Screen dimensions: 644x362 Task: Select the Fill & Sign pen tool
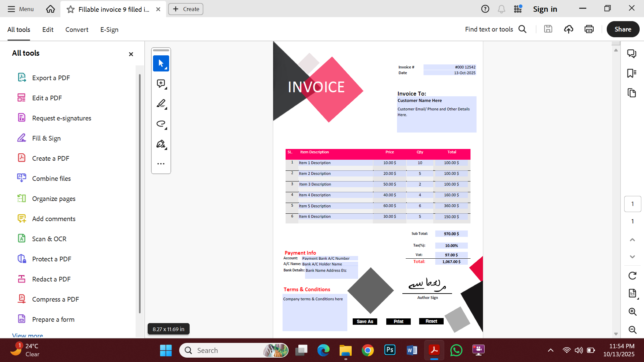(x=160, y=144)
